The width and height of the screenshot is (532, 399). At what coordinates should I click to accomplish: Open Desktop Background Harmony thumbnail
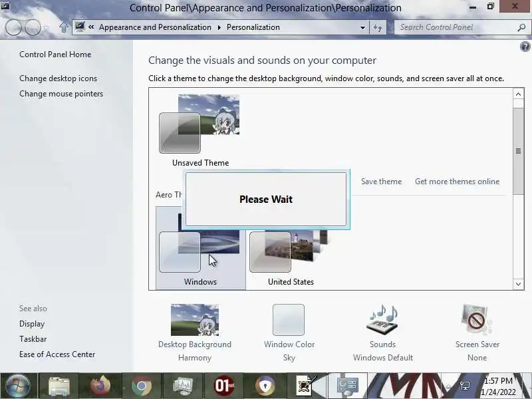coord(195,320)
